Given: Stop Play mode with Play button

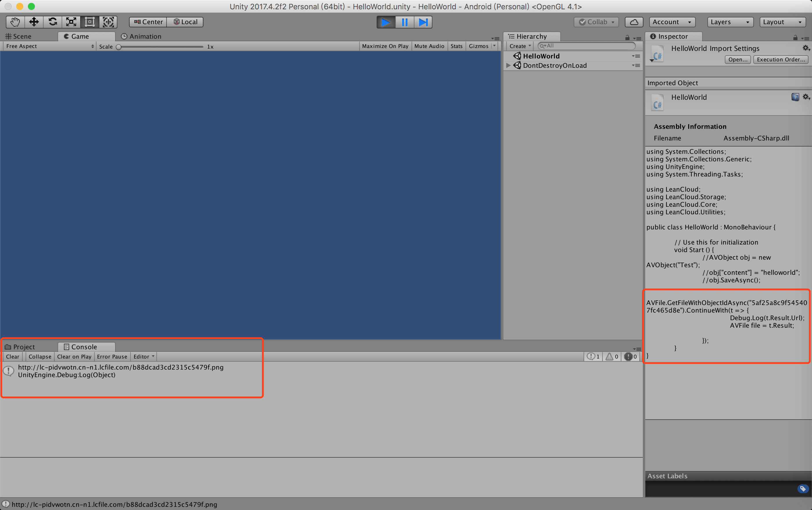Looking at the screenshot, I should (386, 22).
